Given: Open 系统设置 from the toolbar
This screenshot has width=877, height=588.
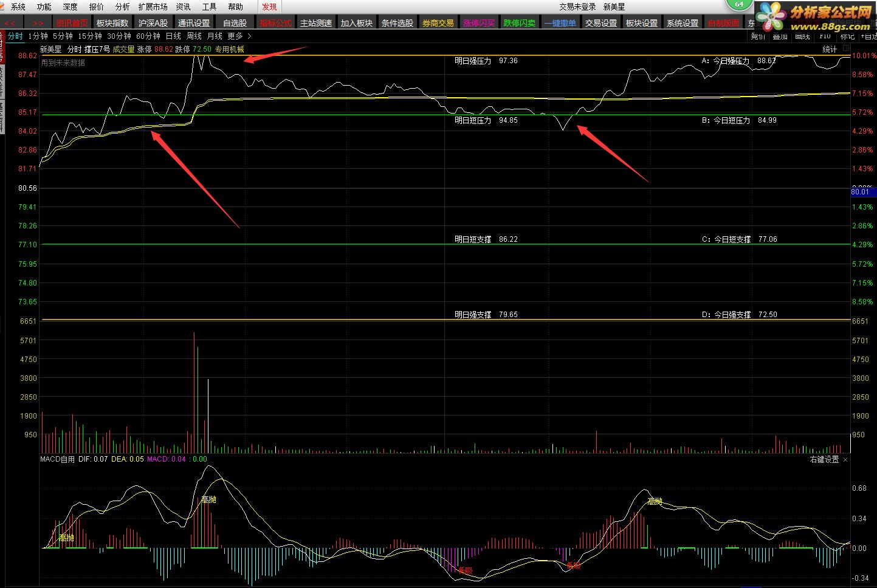Looking at the screenshot, I should tap(683, 23).
